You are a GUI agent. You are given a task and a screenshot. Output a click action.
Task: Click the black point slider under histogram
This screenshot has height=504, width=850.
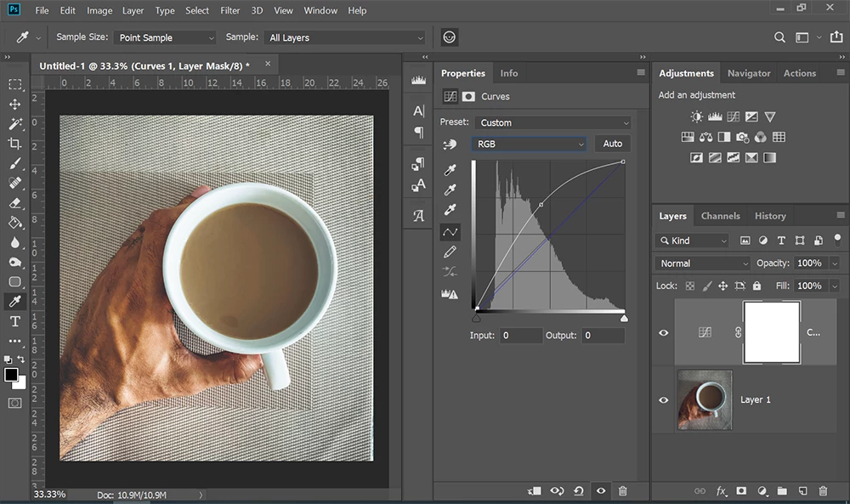click(x=476, y=318)
